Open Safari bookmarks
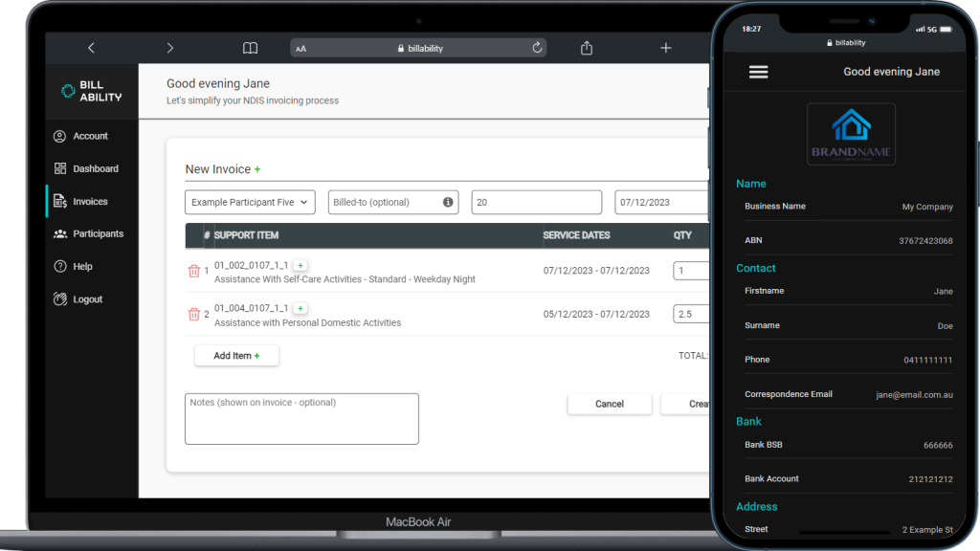 coord(249,47)
